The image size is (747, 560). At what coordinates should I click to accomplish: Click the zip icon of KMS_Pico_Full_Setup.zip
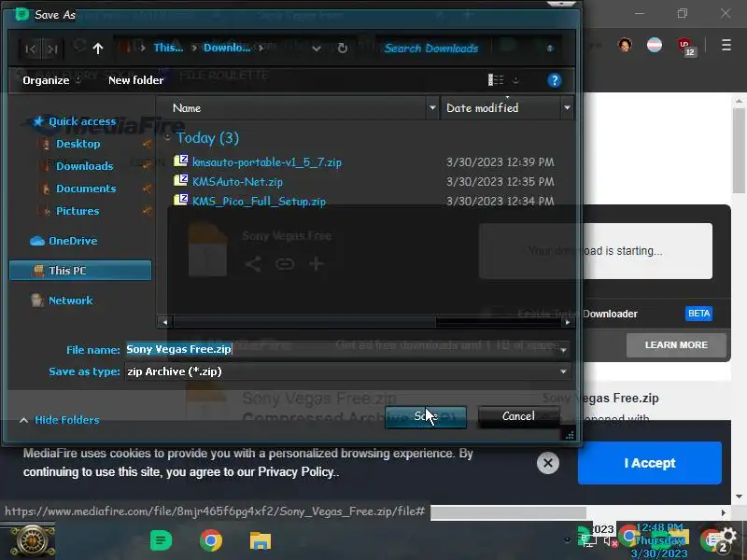pos(181,200)
